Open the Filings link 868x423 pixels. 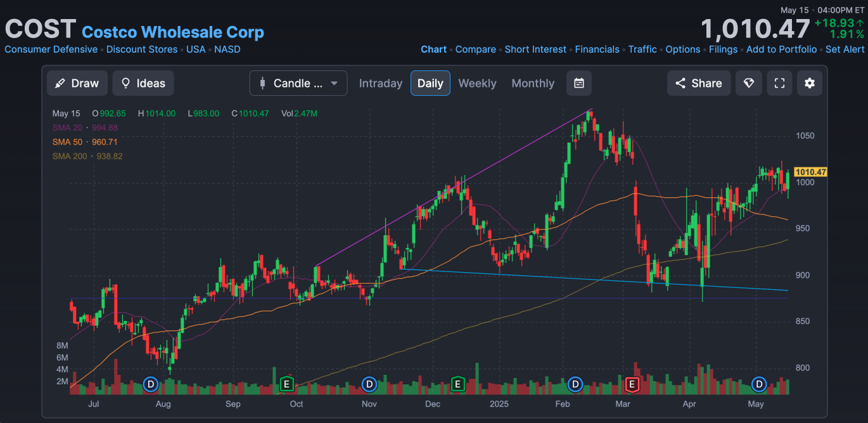click(724, 49)
